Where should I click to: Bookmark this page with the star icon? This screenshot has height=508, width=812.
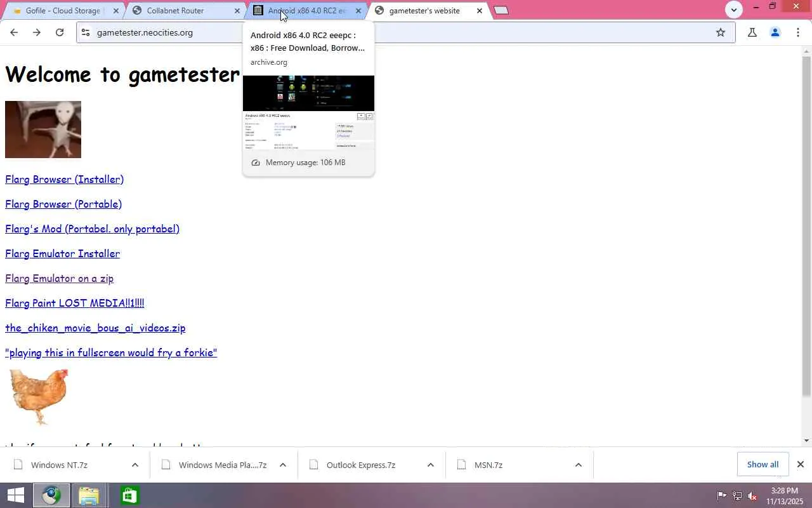point(721,32)
